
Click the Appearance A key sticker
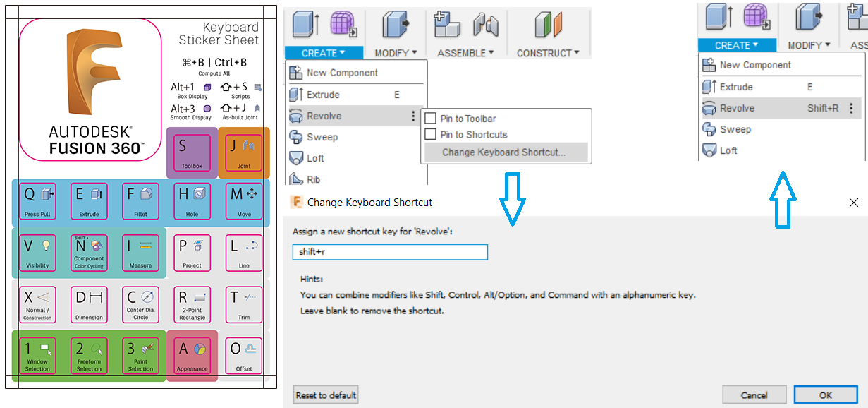[x=192, y=356]
